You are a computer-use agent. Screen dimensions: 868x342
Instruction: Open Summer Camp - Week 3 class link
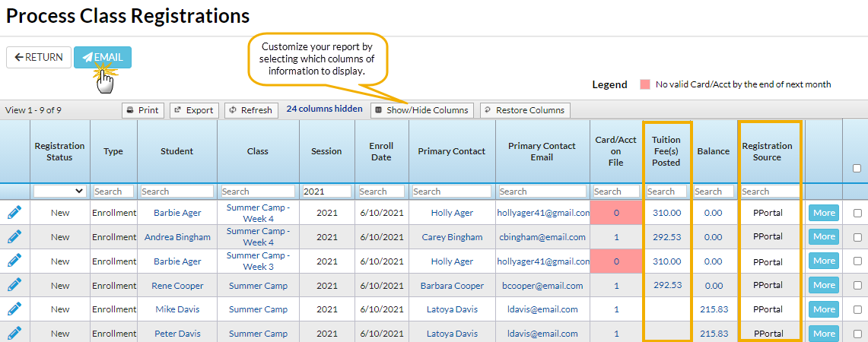(258, 261)
